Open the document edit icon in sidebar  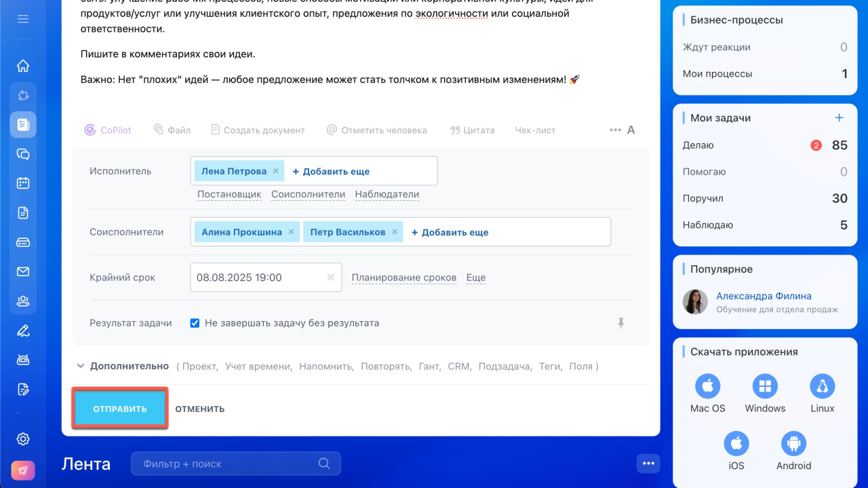click(x=23, y=389)
